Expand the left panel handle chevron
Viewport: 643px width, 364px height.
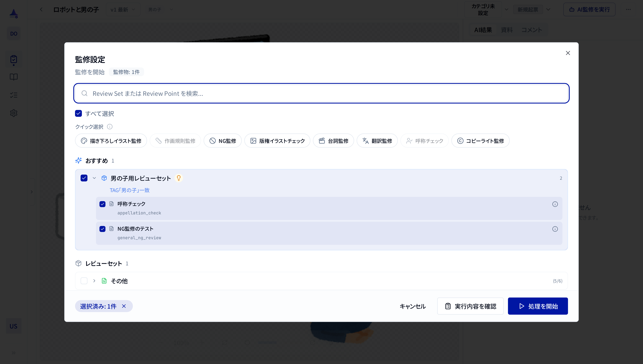coord(32,192)
